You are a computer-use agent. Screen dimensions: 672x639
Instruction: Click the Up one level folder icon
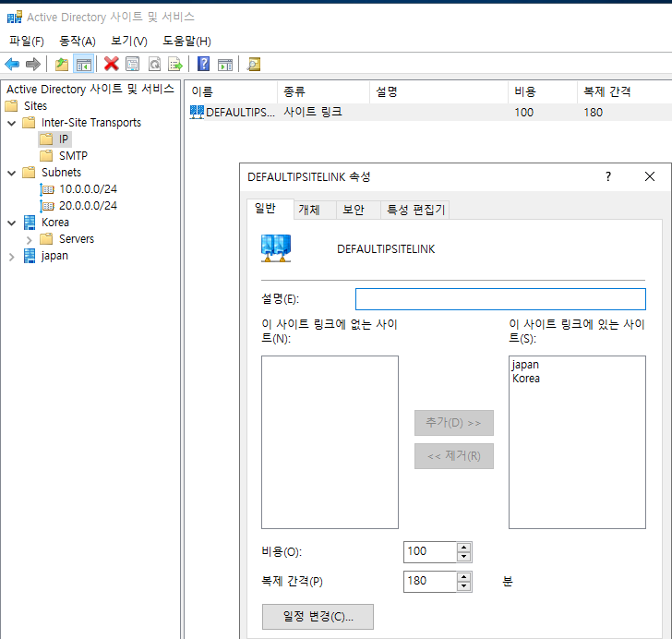click(x=62, y=65)
